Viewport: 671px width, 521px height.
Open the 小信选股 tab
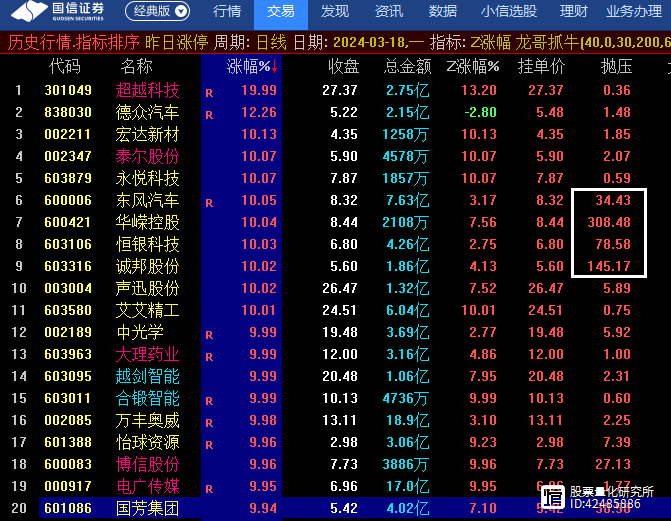[x=508, y=12]
